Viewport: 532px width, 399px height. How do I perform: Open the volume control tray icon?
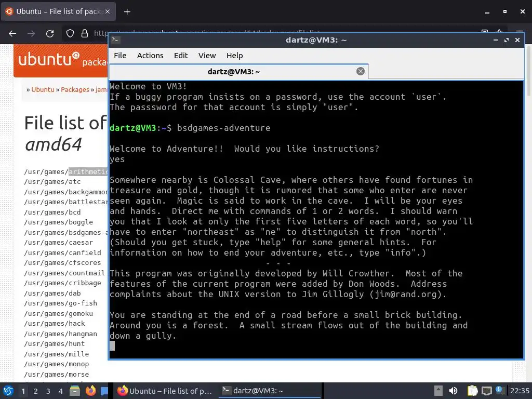pos(453,391)
